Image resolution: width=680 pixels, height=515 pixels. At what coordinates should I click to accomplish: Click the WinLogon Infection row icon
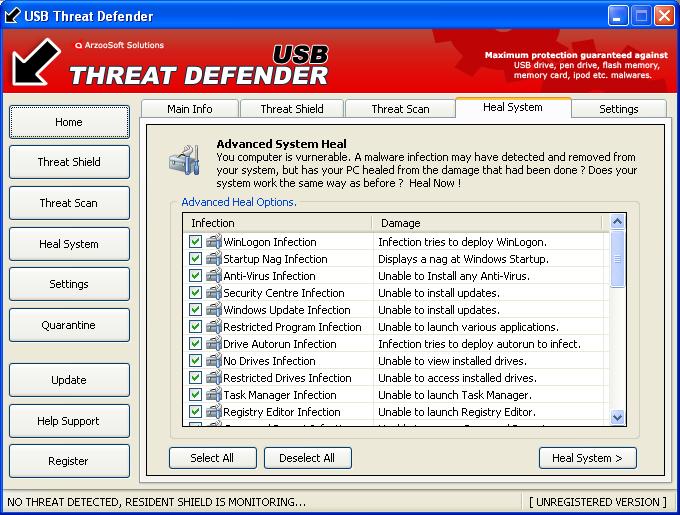[214, 241]
